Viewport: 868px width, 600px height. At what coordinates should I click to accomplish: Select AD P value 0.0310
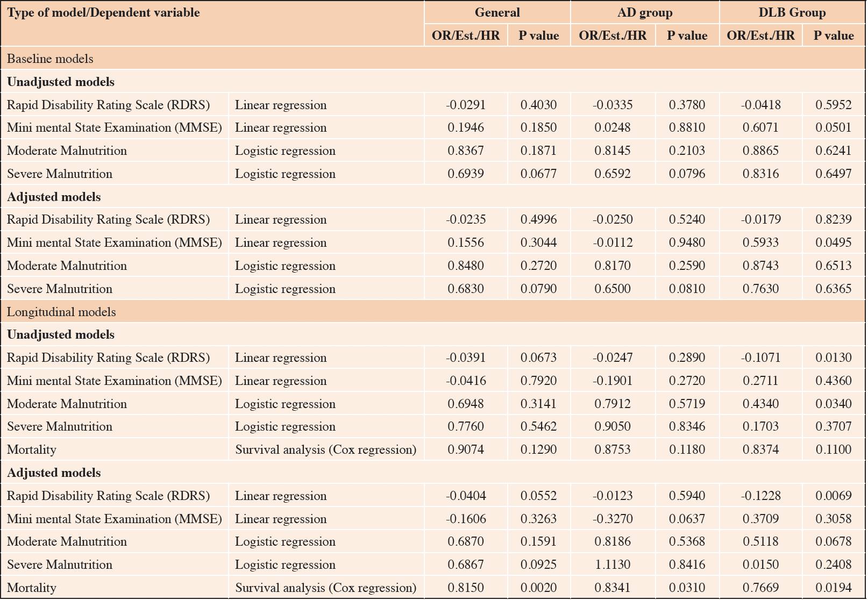(687, 588)
